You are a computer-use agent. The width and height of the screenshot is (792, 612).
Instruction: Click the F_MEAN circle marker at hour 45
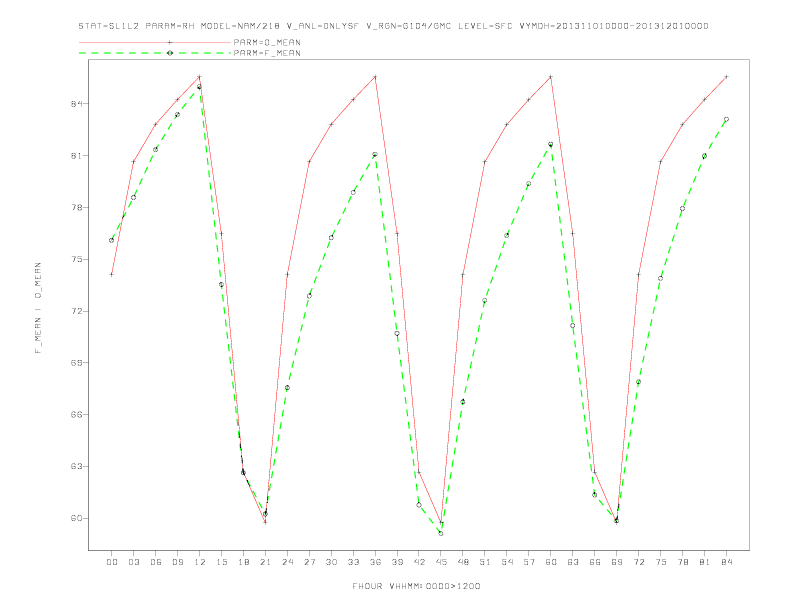[x=441, y=533]
